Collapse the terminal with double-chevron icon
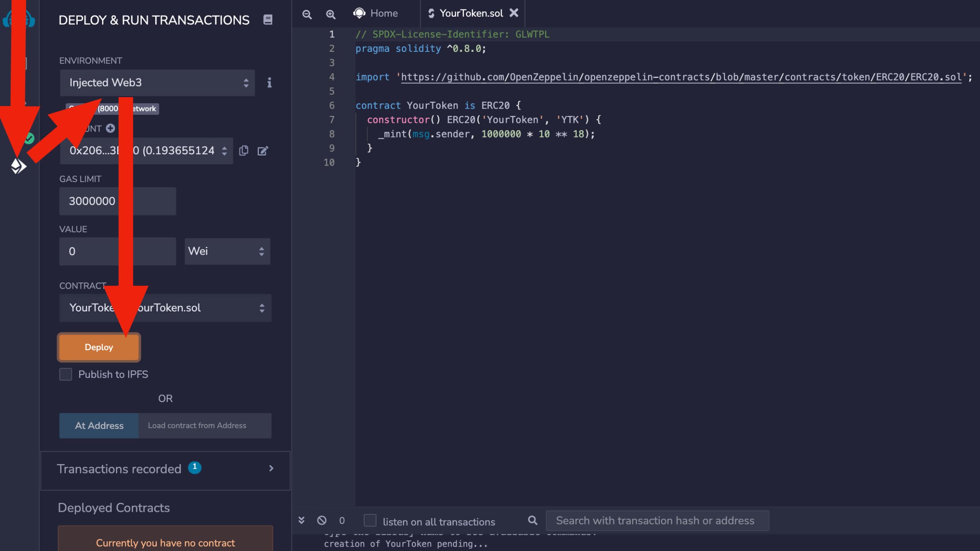Image resolution: width=980 pixels, height=551 pixels. (301, 520)
